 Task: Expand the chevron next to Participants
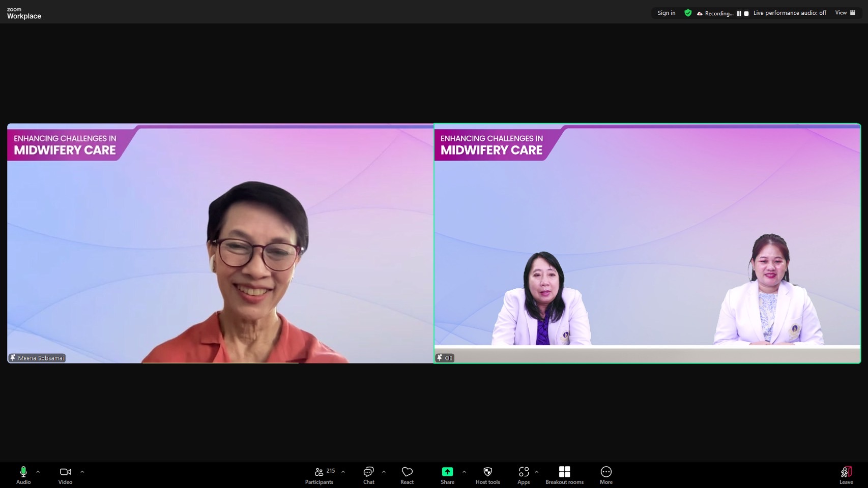tap(343, 472)
